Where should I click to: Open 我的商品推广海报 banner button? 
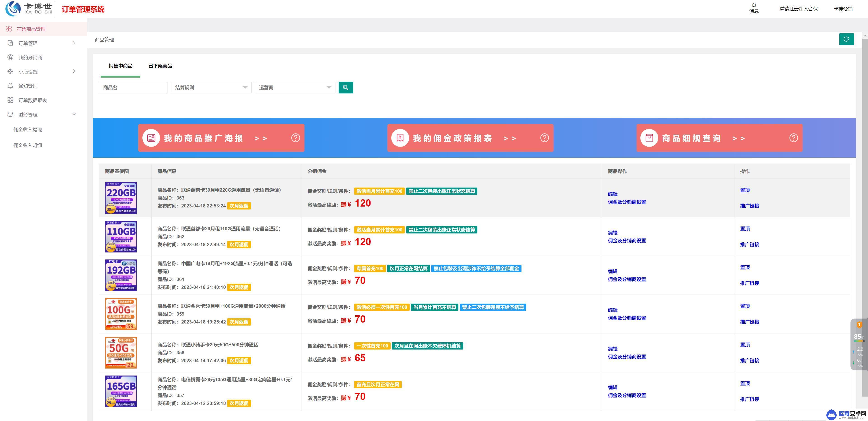[x=221, y=138]
